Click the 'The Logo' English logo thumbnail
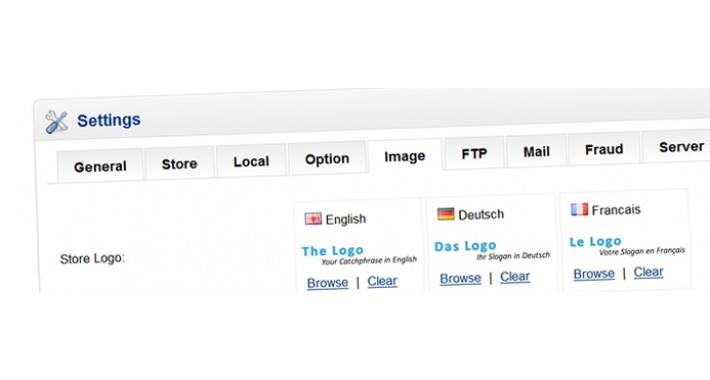Image resolution: width=710 pixels, height=380 pixels. point(359,255)
